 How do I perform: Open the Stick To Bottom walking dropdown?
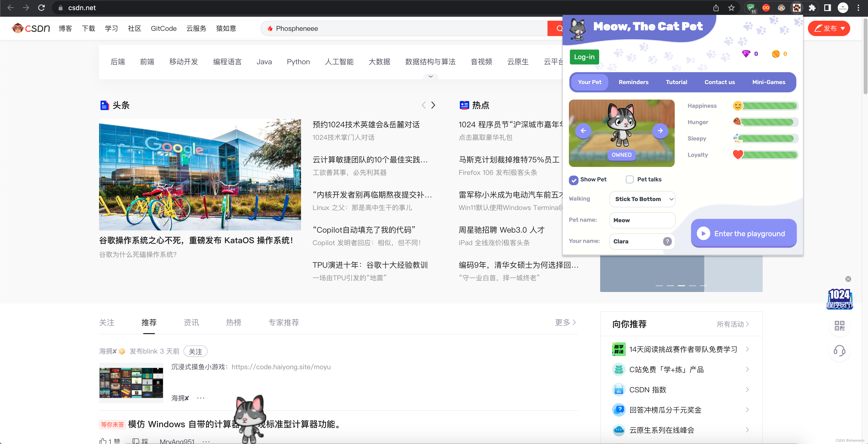[x=642, y=199]
